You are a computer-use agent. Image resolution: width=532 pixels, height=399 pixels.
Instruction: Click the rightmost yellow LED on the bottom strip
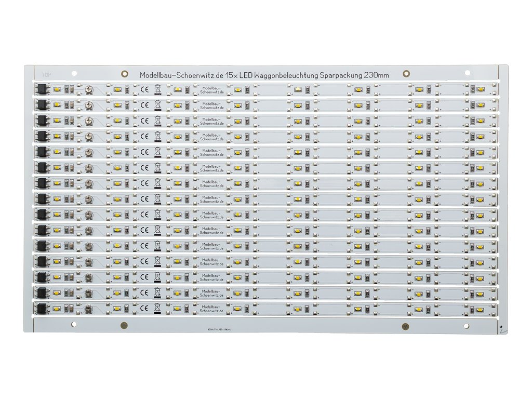(481, 309)
